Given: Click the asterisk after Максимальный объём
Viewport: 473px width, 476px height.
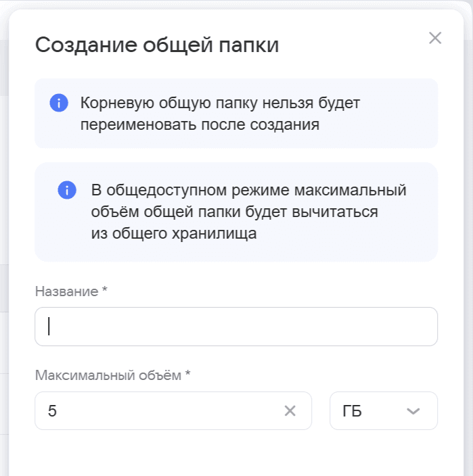Looking at the screenshot, I should click(x=187, y=373).
